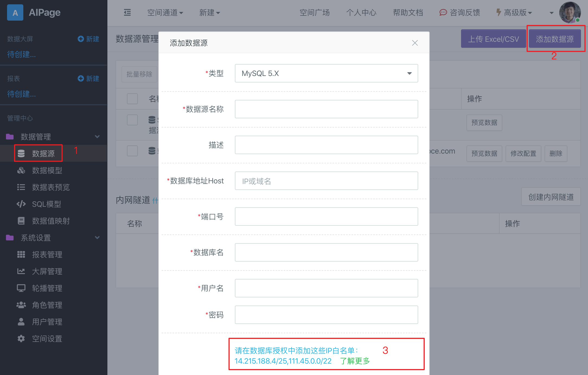Click 修改配置 button
588x375 pixels.
pyautogui.click(x=523, y=154)
